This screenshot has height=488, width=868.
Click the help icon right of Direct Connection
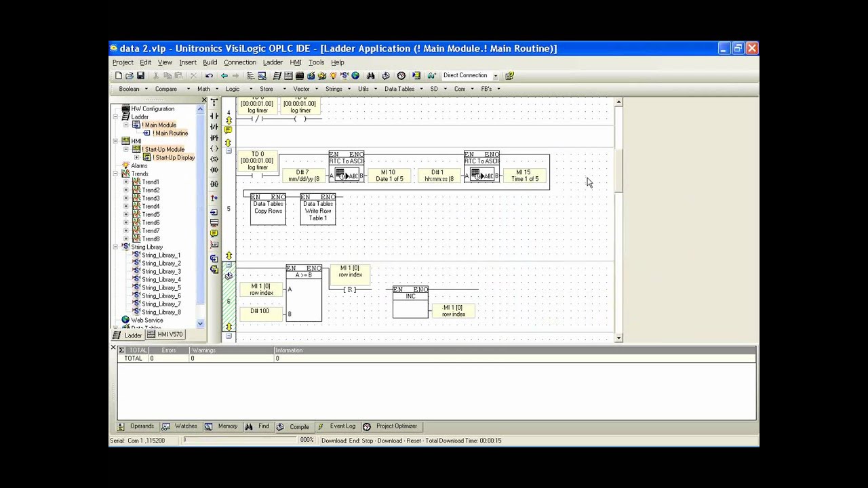coord(509,75)
